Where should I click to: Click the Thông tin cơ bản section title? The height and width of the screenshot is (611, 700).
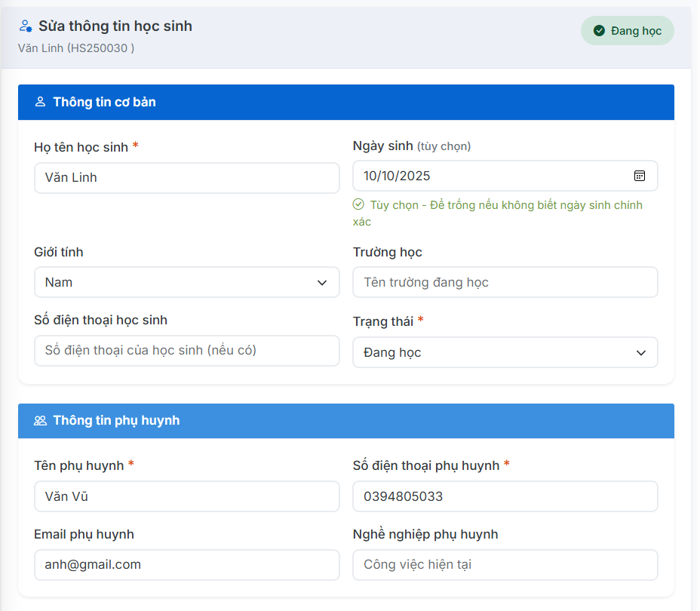(x=104, y=102)
